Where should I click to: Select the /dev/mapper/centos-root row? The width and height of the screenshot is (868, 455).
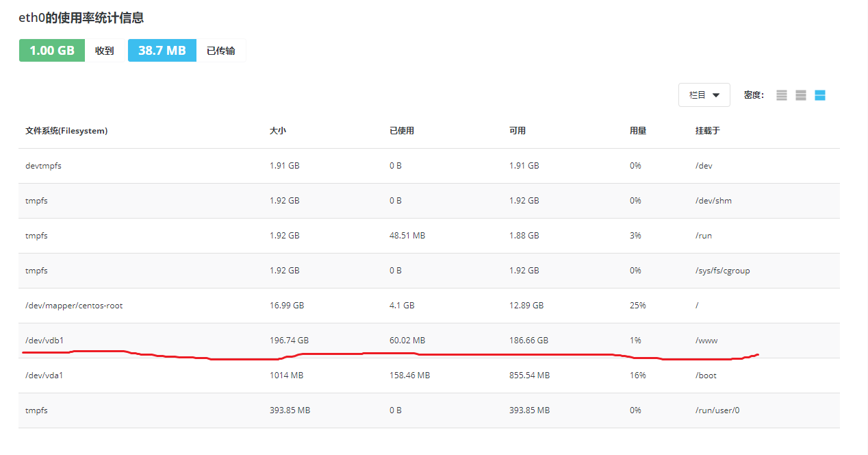pos(74,306)
